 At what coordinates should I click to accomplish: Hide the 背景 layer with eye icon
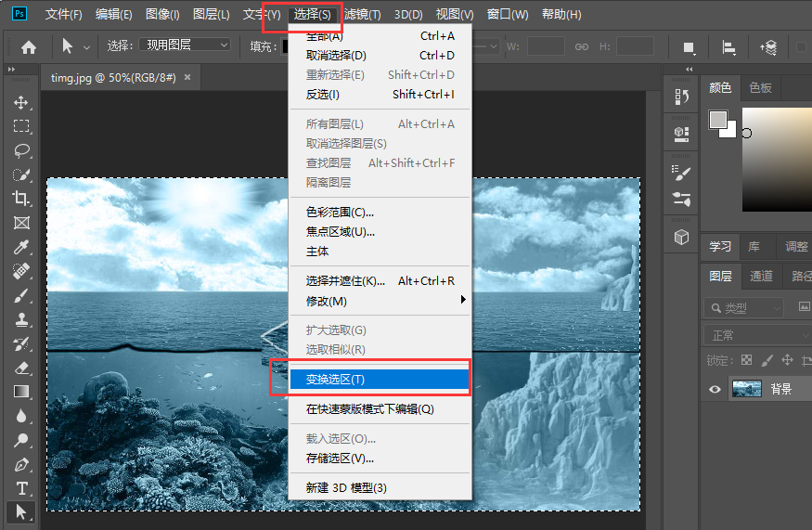click(x=715, y=389)
